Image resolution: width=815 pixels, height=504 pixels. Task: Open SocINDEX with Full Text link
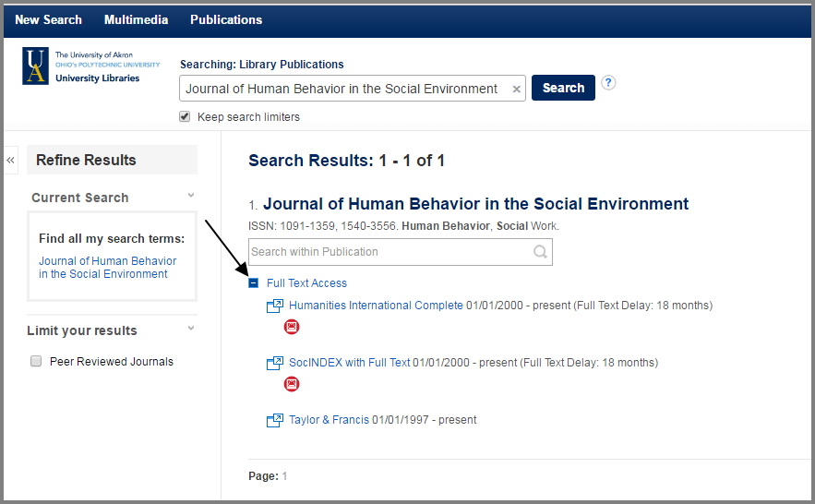click(349, 363)
